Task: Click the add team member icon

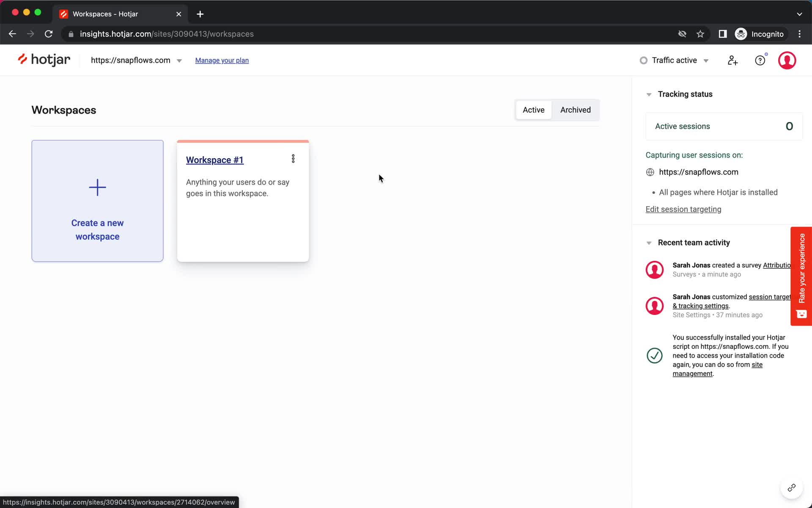Action: (732, 60)
